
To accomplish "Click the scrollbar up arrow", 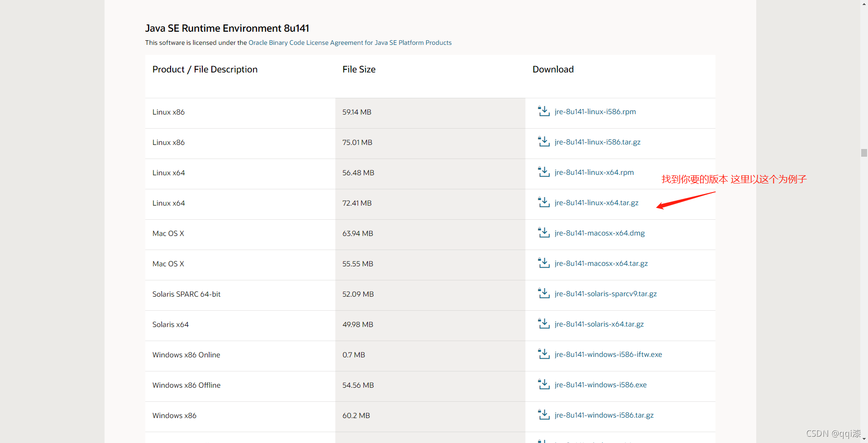I will point(864,4).
